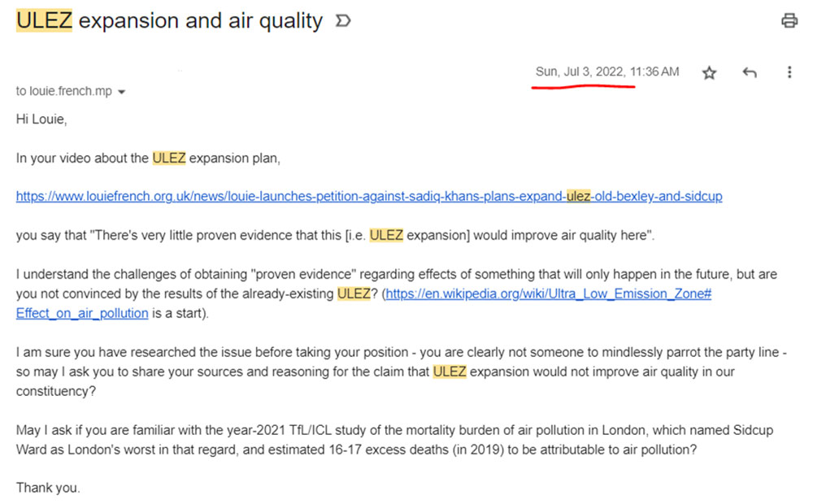Click the 'to louie.french.mp' recipient text
Screen dimensions: 813x504
[x=64, y=92]
